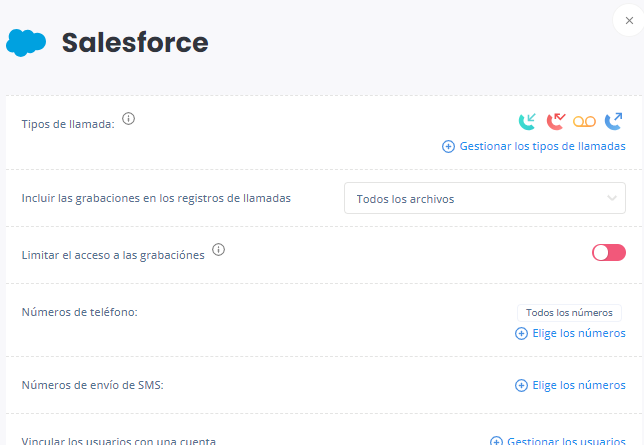Image resolution: width=644 pixels, height=445 pixels.
Task: Click the Salesforce heading text
Action: 135,43
